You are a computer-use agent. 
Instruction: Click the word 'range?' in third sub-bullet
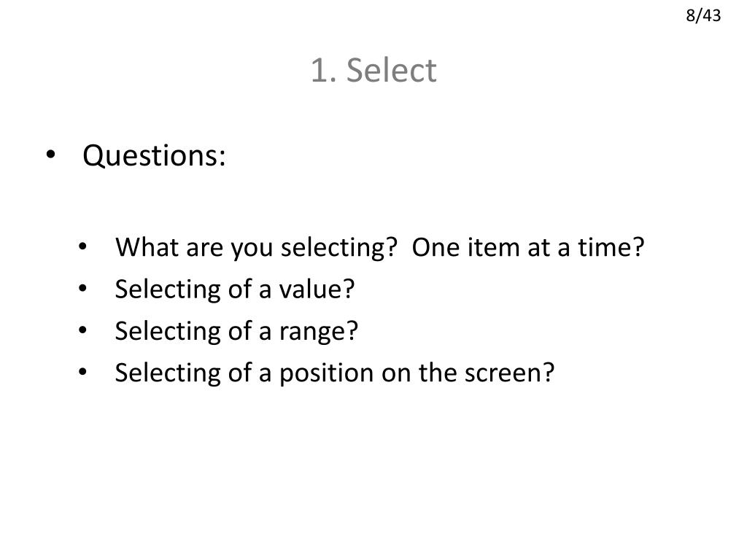[x=318, y=332]
